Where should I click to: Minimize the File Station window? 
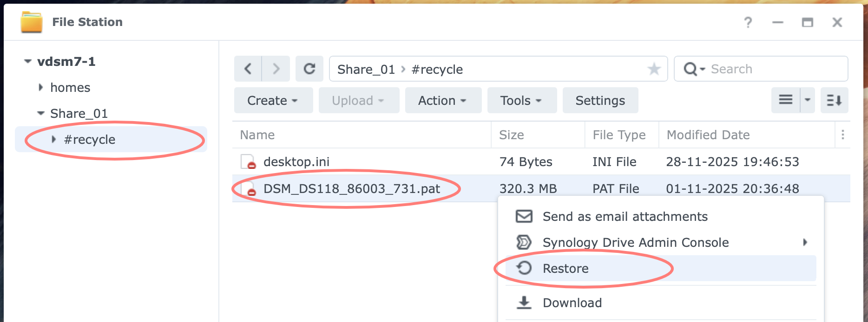[x=778, y=22]
